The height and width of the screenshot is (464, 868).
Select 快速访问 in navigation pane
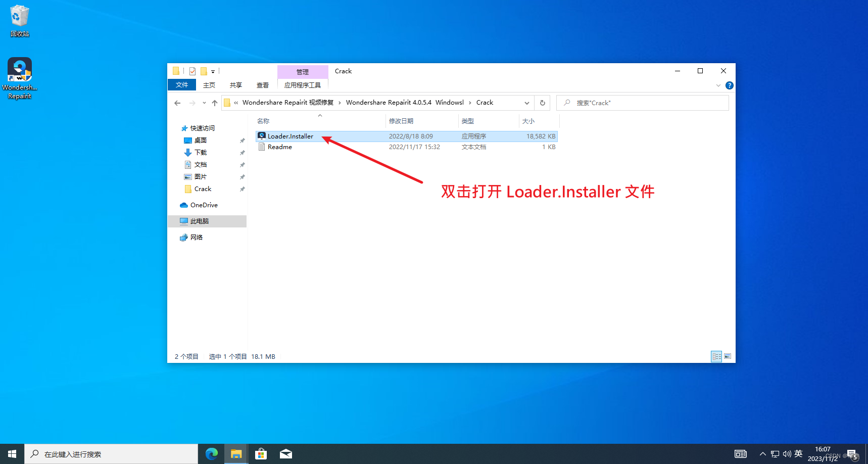coord(203,128)
